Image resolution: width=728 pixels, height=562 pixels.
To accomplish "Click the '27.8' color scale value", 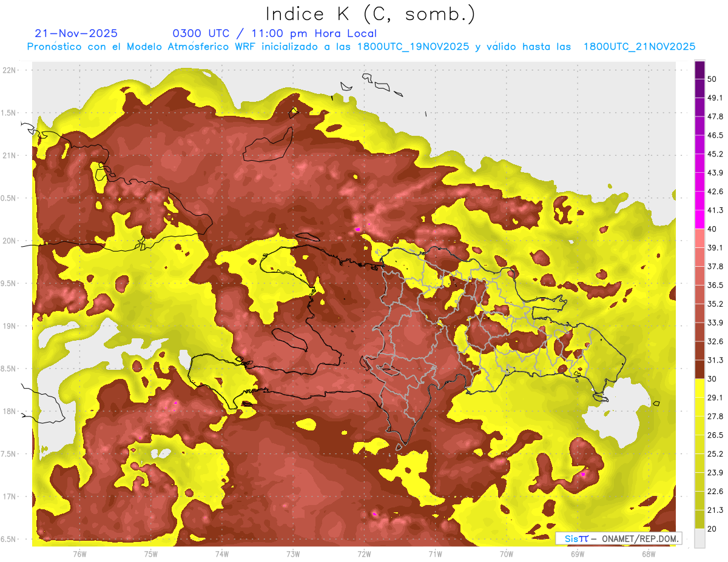I will click(715, 416).
